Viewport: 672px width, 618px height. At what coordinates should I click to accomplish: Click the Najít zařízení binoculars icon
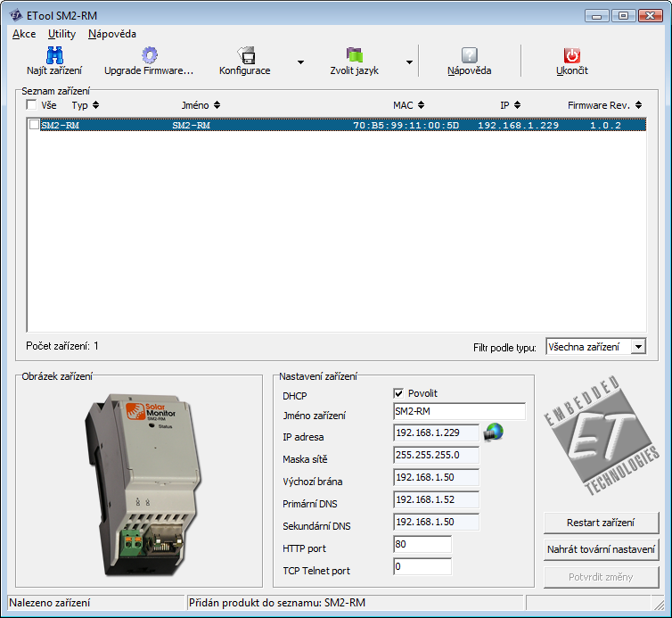click(54, 55)
